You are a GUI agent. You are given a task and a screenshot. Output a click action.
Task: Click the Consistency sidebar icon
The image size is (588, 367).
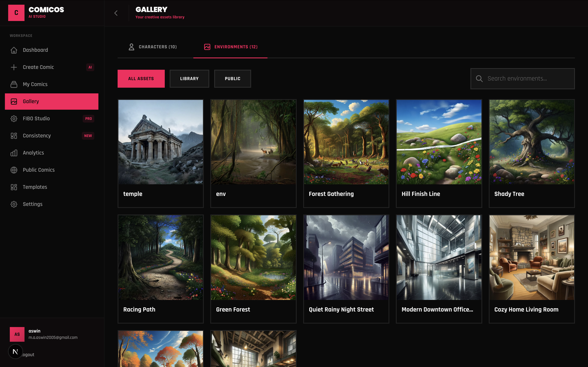14,136
